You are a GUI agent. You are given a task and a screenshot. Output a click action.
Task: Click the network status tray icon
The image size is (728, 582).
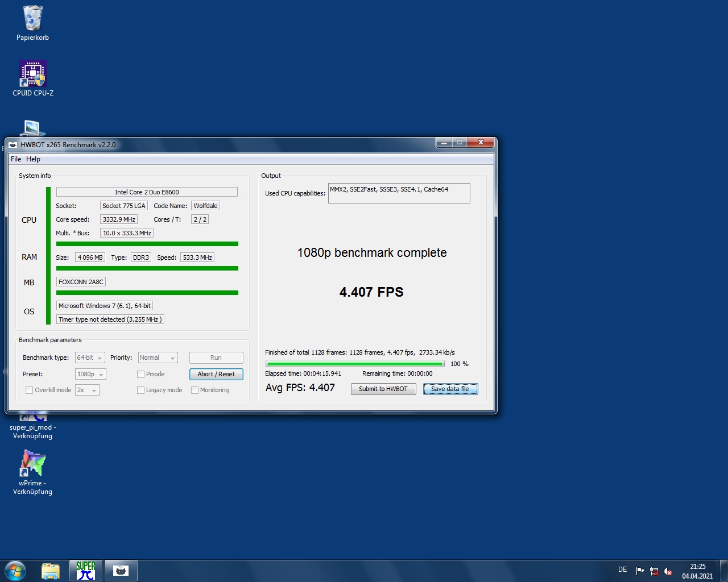[x=654, y=571]
